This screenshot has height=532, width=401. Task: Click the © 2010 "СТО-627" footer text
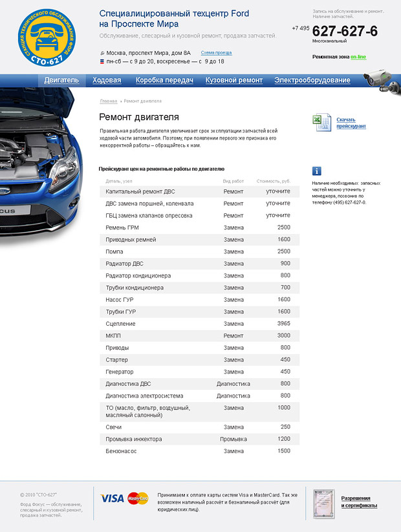[x=38, y=495]
